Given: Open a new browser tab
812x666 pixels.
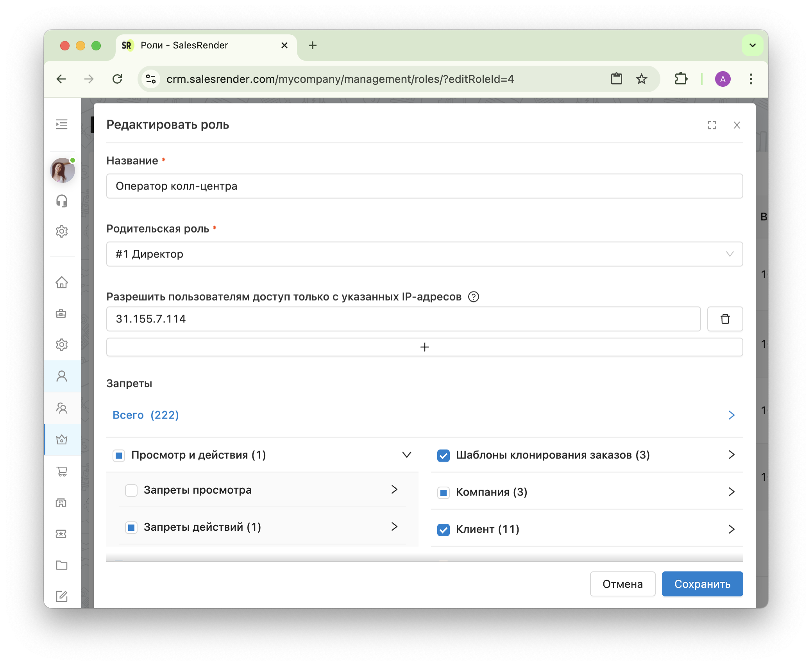Looking at the screenshot, I should tap(313, 45).
